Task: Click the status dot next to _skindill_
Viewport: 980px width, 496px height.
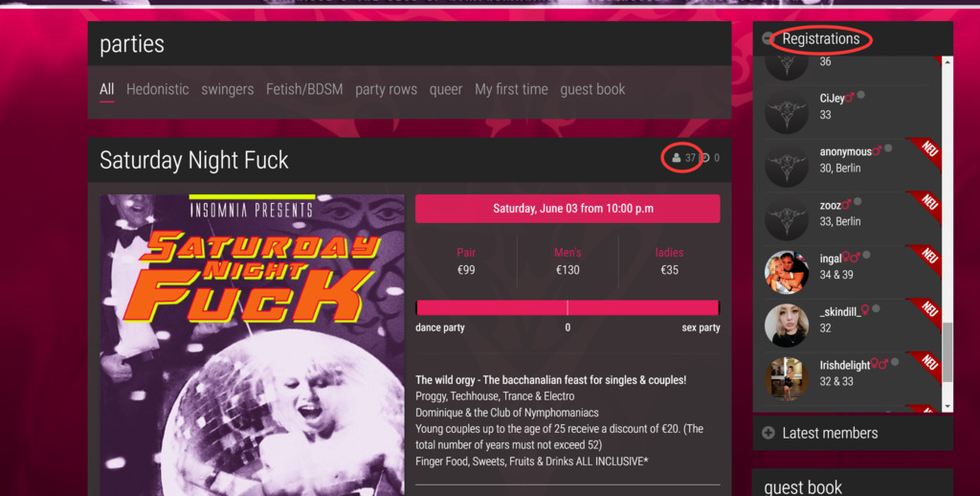Action: pyautogui.click(x=876, y=308)
